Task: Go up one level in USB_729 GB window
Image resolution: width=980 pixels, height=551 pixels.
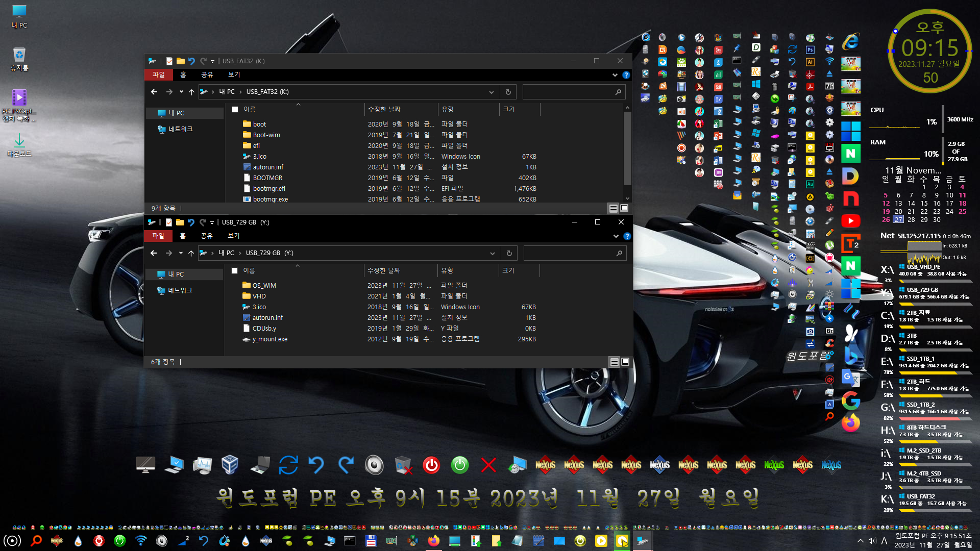Action: [x=191, y=253]
